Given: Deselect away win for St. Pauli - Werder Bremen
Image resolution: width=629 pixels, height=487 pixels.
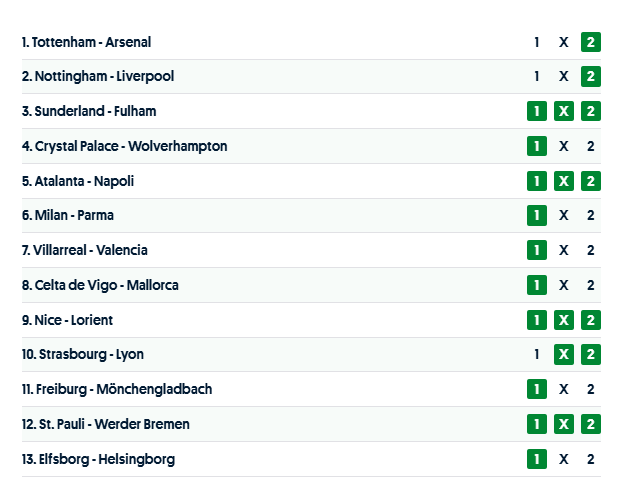Looking at the screenshot, I should click(x=591, y=424).
